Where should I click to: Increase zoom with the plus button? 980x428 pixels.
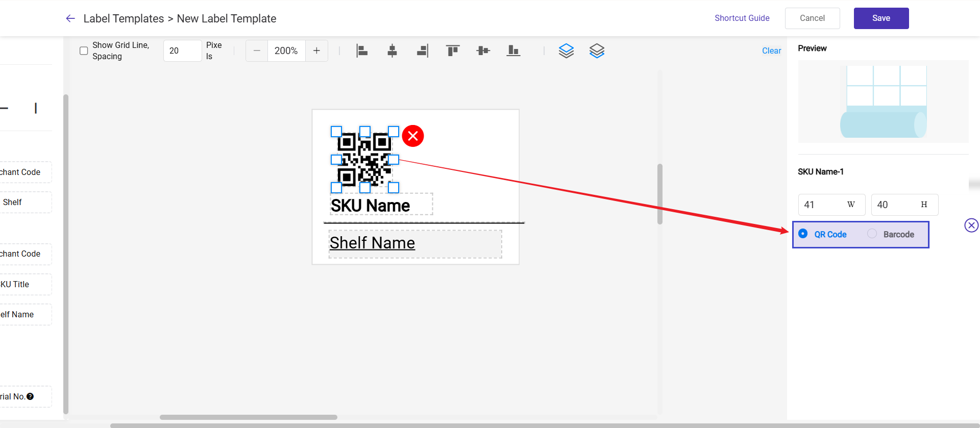click(316, 51)
